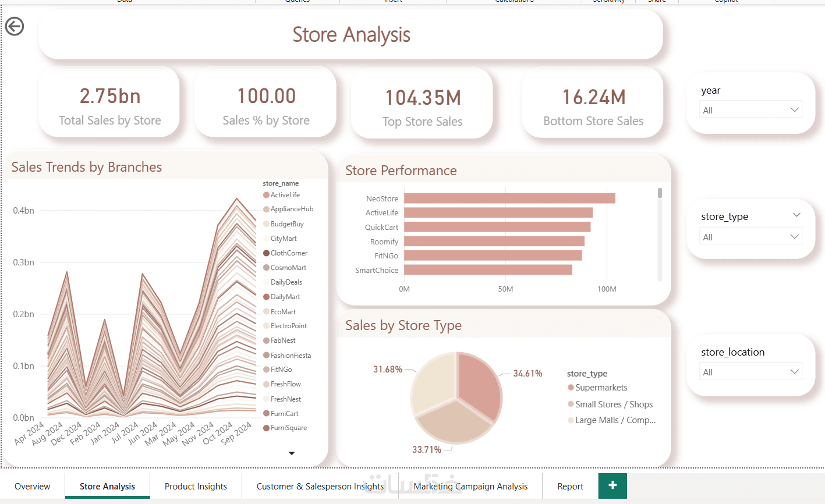Viewport: 825px width, 504px height.
Task: Add a new report page with plus button
Action: [x=612, y=485]
